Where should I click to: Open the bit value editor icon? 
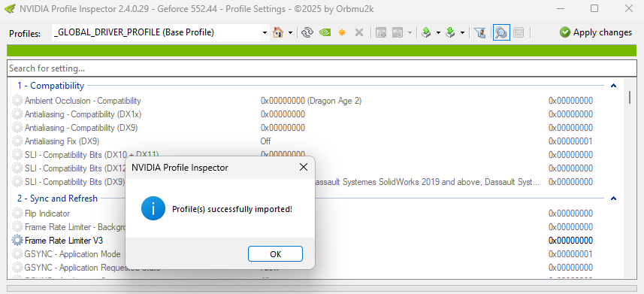point(519,32)
